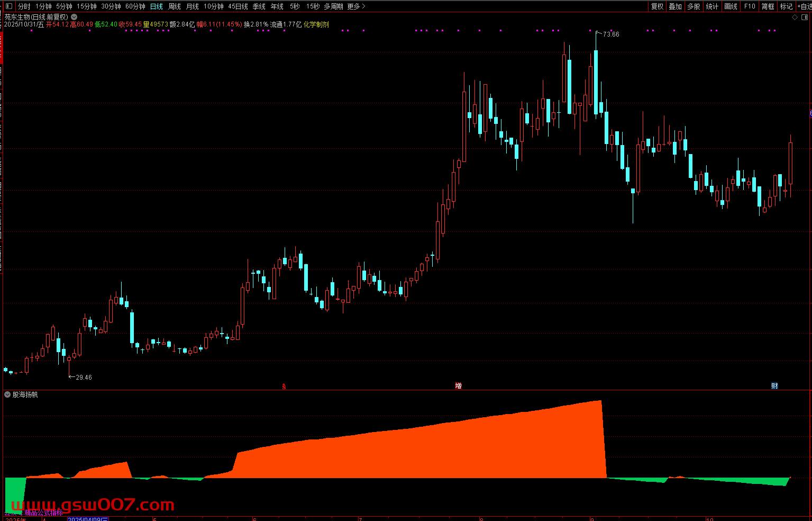The height and width of the screenshot is (521, 812).
Task: Toggle 叠加 overlay comparison
Action: pyautogui.click(x=675, y=6)
